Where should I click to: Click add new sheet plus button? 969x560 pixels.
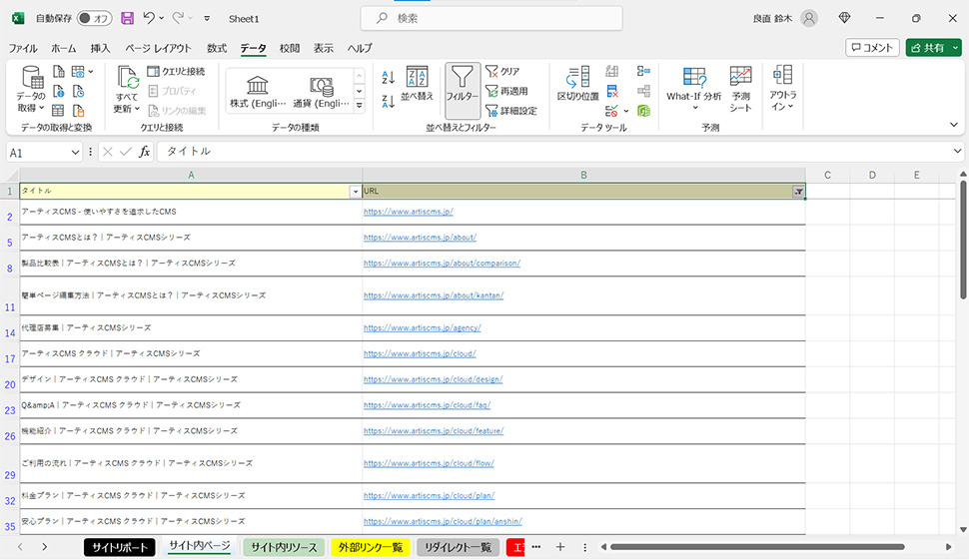point(560,546)
